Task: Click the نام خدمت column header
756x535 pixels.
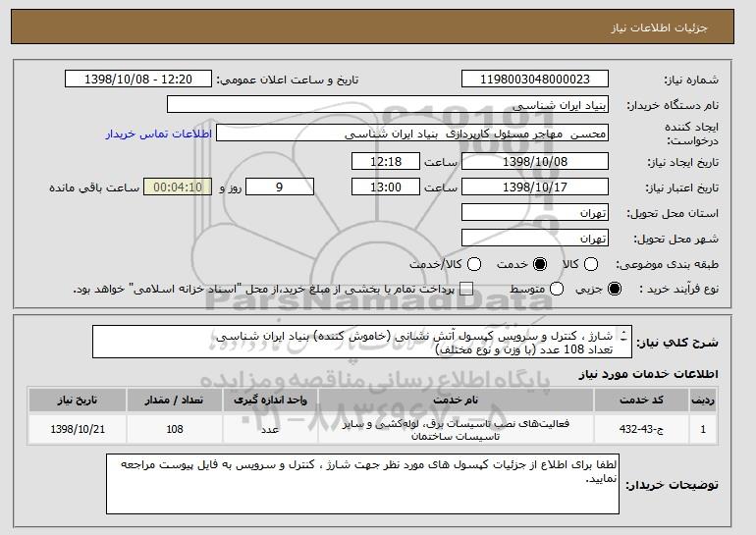Action: point(456,400)
